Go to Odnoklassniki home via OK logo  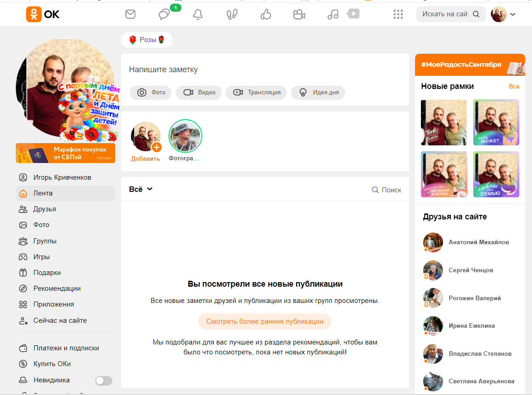pos(43,14)
